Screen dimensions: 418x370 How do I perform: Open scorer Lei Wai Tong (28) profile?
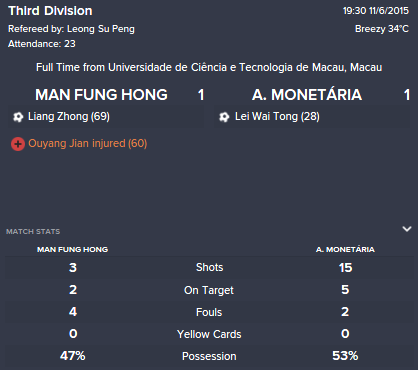click(x=277, y=116)
